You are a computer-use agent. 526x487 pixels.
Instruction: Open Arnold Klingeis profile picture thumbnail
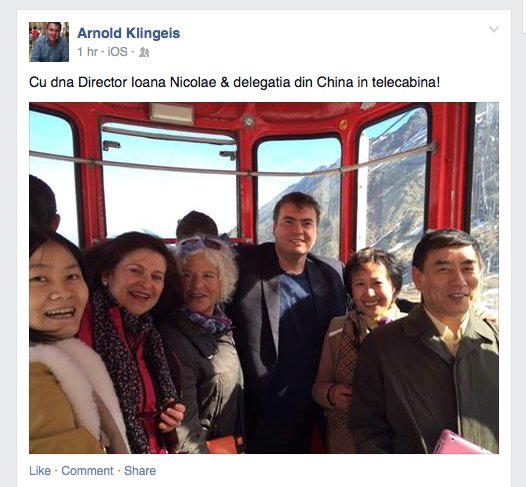pos(49,42)
